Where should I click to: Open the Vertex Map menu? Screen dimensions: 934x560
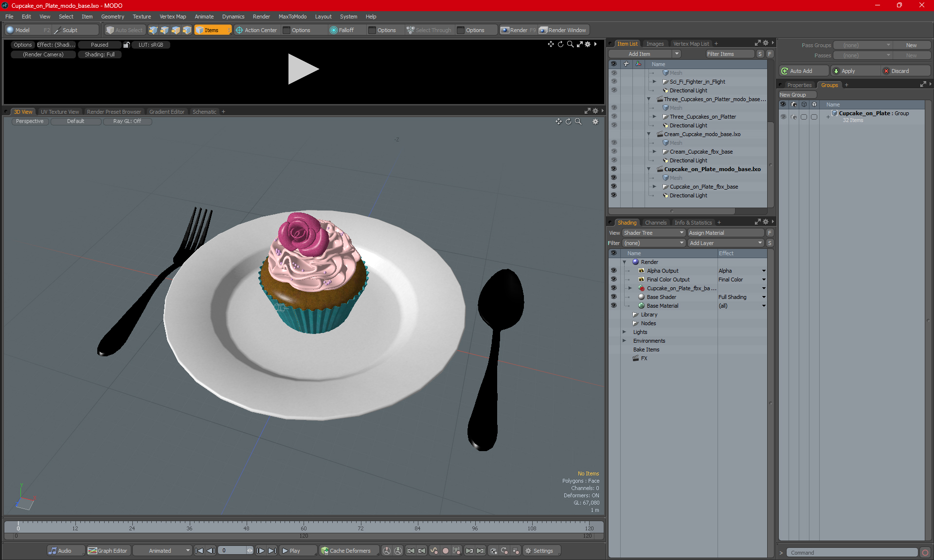[x=173, y=17]
